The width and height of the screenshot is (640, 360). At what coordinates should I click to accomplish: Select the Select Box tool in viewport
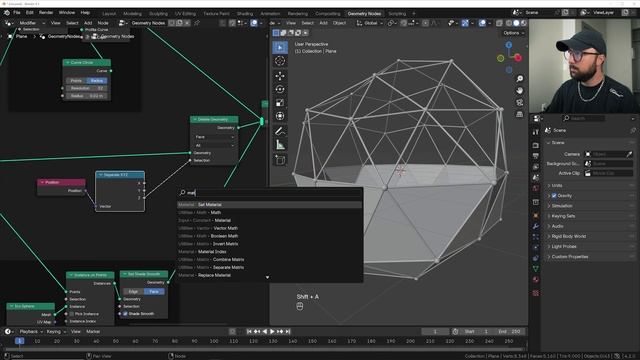(x=280, y=48)
